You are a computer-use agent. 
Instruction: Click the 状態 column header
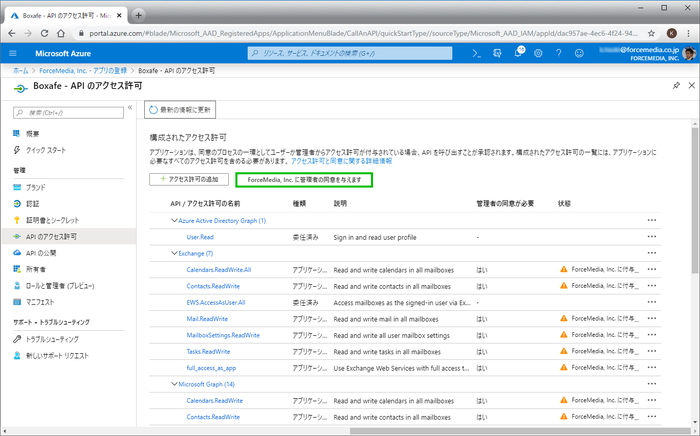[x=564, y=203]
